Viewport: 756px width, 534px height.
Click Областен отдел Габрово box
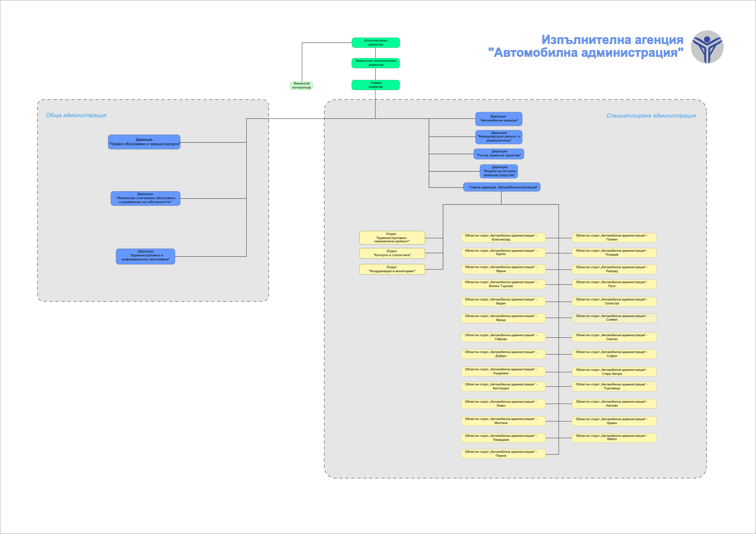pos(503,337)
